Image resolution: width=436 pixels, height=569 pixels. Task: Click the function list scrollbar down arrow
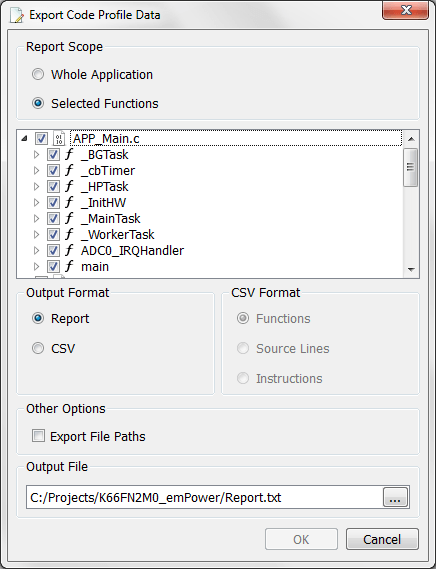point(411,270)
